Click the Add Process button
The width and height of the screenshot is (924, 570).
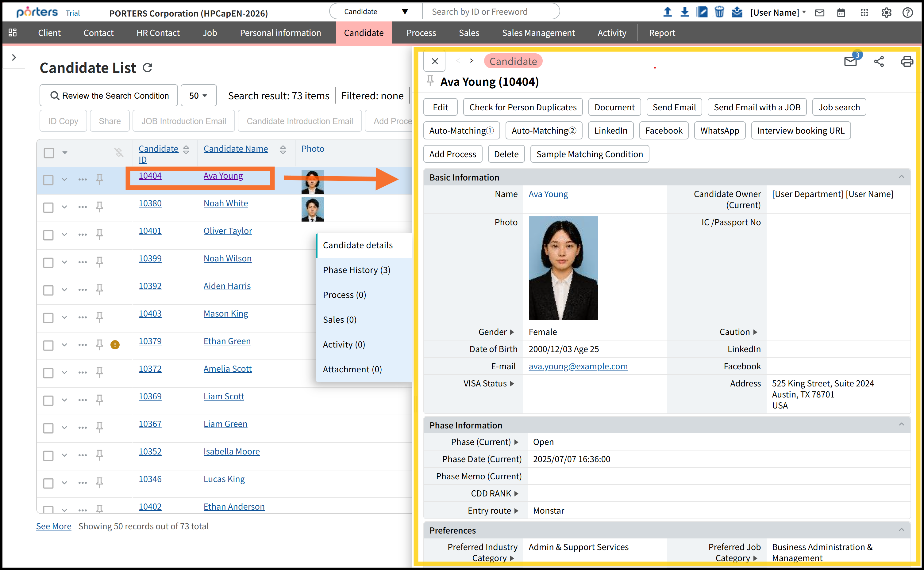pyautogui.click(x=452, y=154)
